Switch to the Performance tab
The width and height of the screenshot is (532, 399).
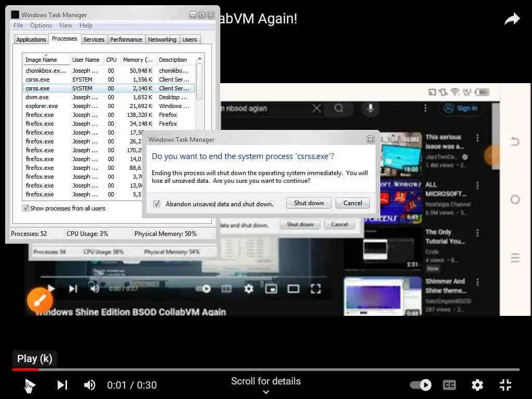coord(126,39)
